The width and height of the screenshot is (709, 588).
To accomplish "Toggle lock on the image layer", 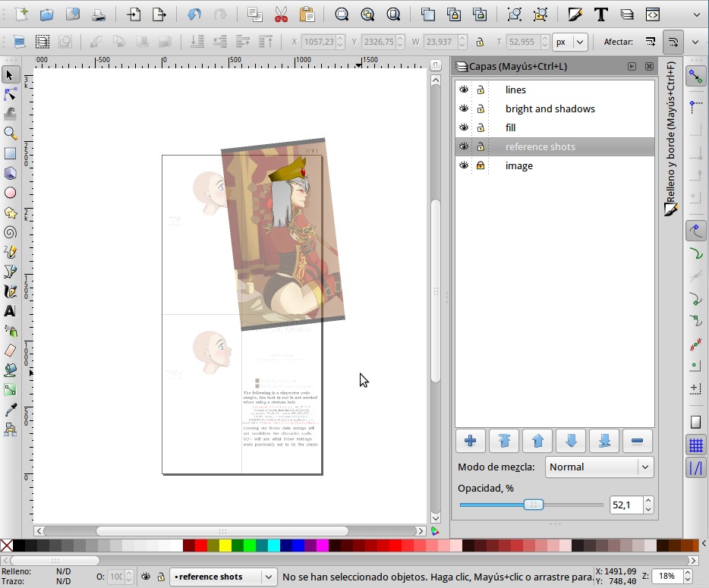I will pyautogui.click(x=481, y=165).
